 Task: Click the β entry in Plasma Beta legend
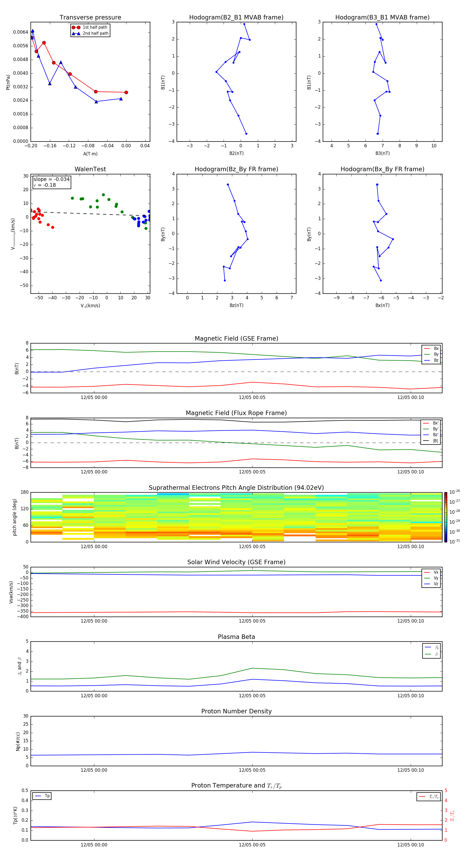click(431, 654)
